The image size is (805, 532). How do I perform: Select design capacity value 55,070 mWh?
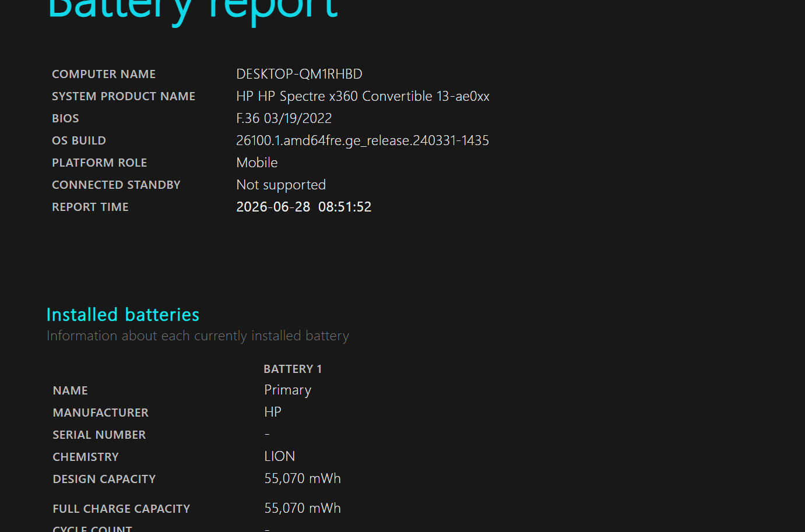(302, 478)
